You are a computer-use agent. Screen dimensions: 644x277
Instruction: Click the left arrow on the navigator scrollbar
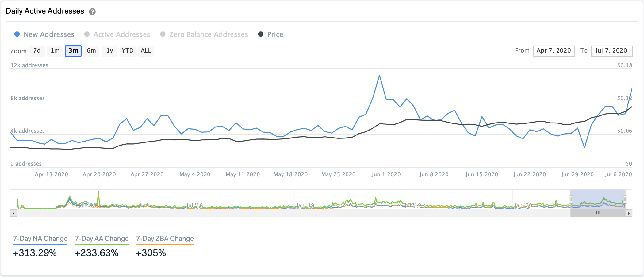coord(13,213)
